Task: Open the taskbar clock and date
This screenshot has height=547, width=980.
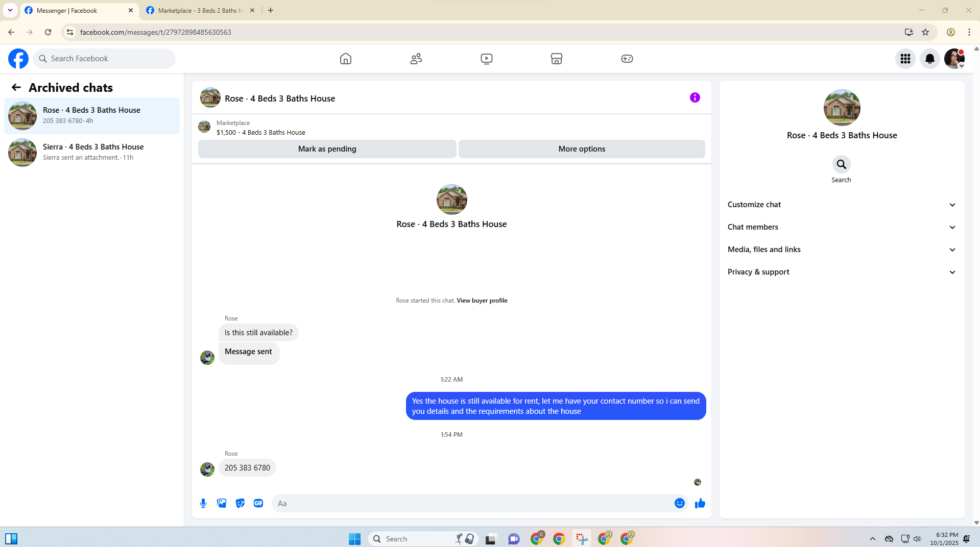Action: (x=944, y=539)
